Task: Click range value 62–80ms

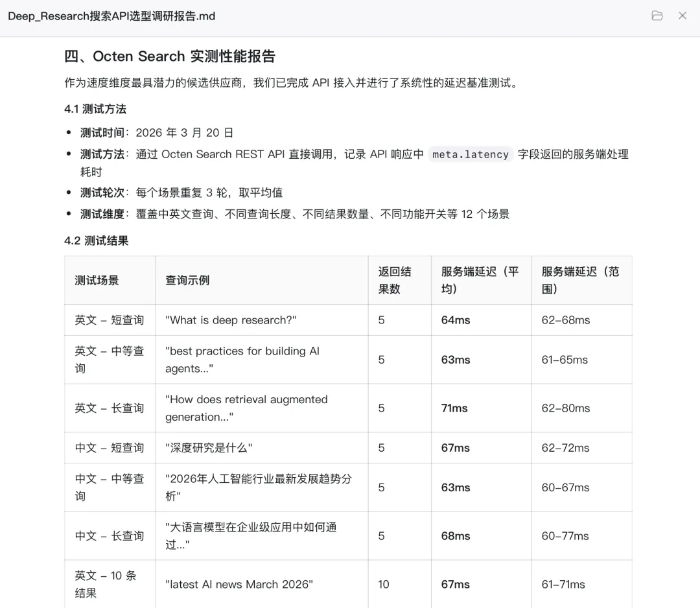Action: (x=566, y=408)
